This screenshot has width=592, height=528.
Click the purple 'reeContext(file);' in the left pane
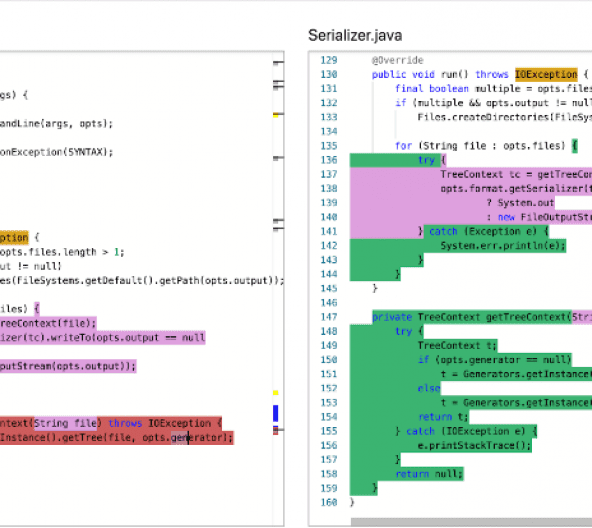point(48,324)
